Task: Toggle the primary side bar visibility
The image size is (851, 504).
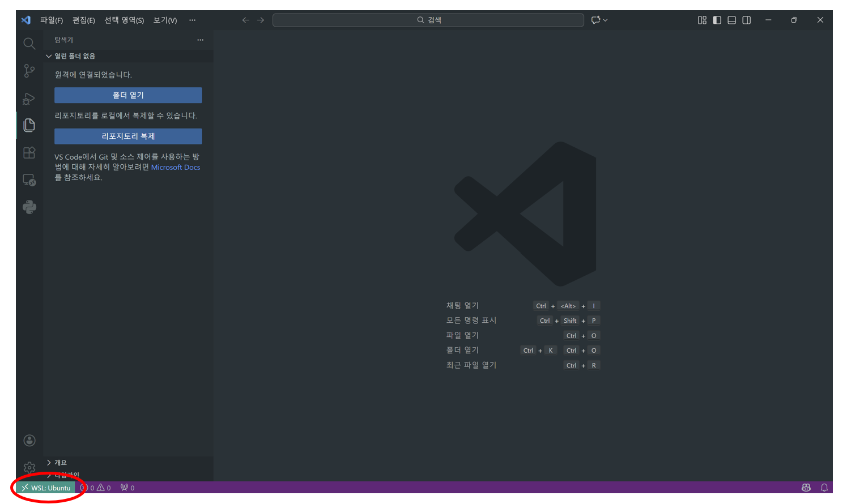Action: [717, 20]
